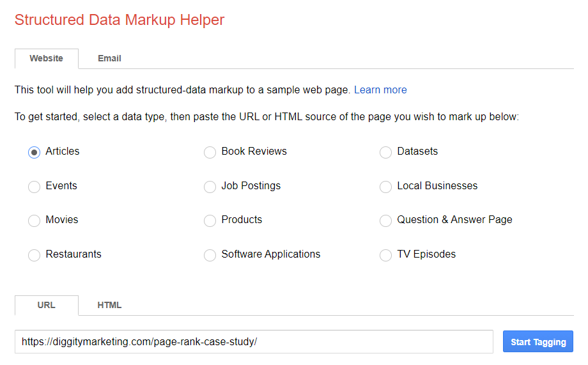Choose Question & Answer Page option
This screenshot has height=365, width=588.
[385, 221]
